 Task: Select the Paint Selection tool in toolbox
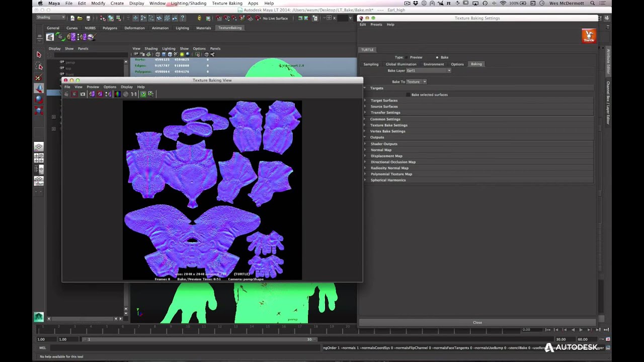tap(39, 77)
